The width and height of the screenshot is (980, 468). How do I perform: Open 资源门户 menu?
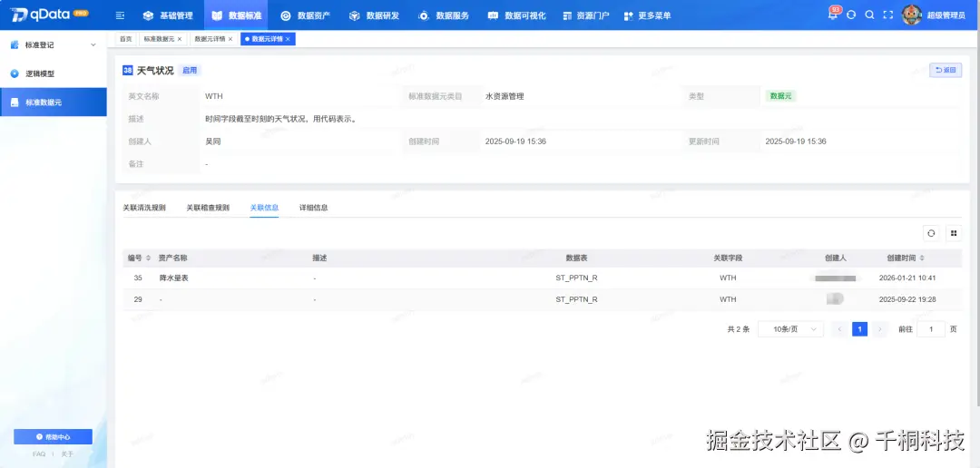585,15
